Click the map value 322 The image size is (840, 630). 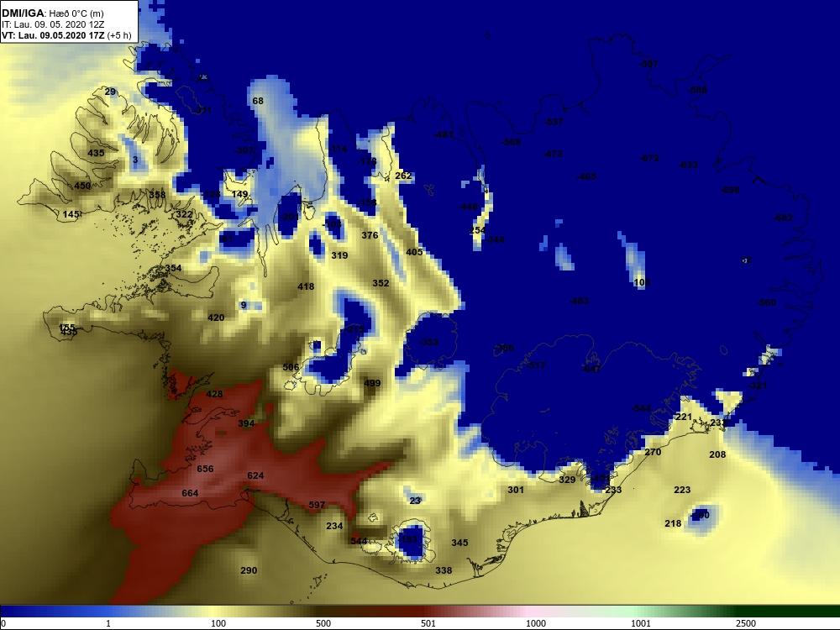point(184,214)
